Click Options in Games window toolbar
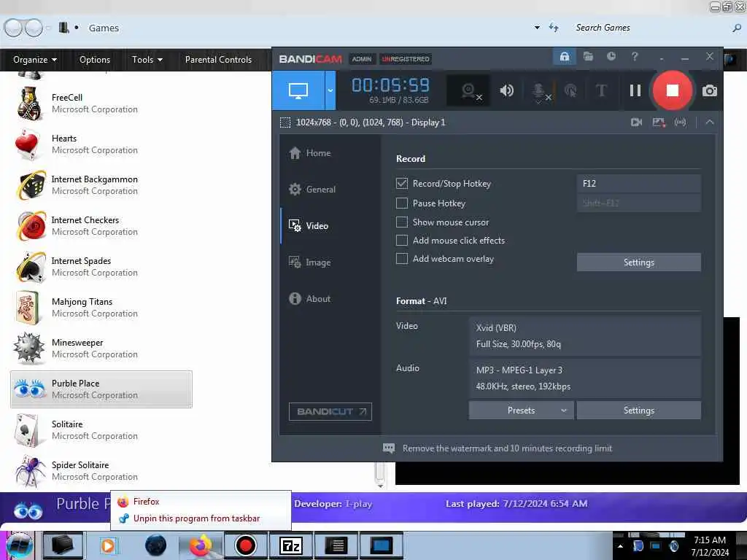Screen dimensions: 747x560 (95, 60)
